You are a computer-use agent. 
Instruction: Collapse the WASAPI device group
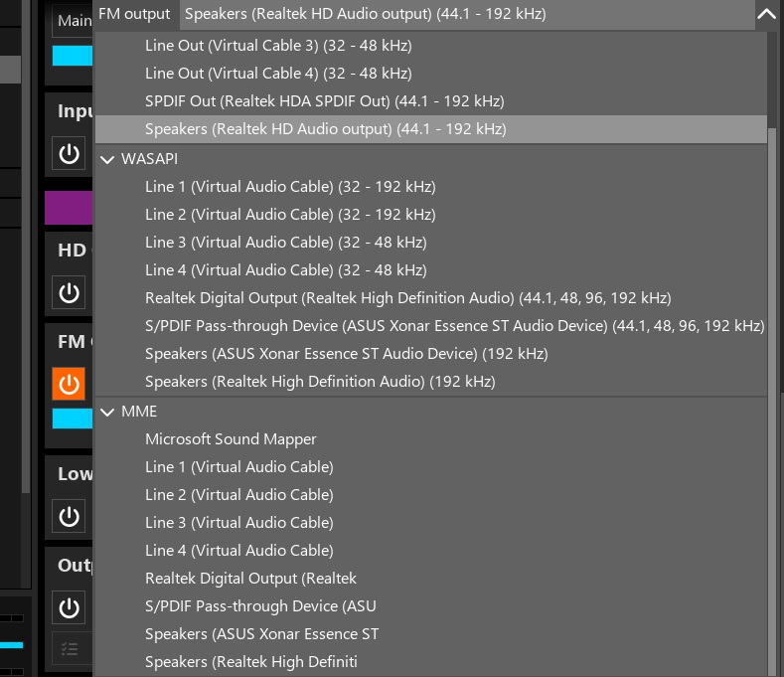[x=107, y=160]
